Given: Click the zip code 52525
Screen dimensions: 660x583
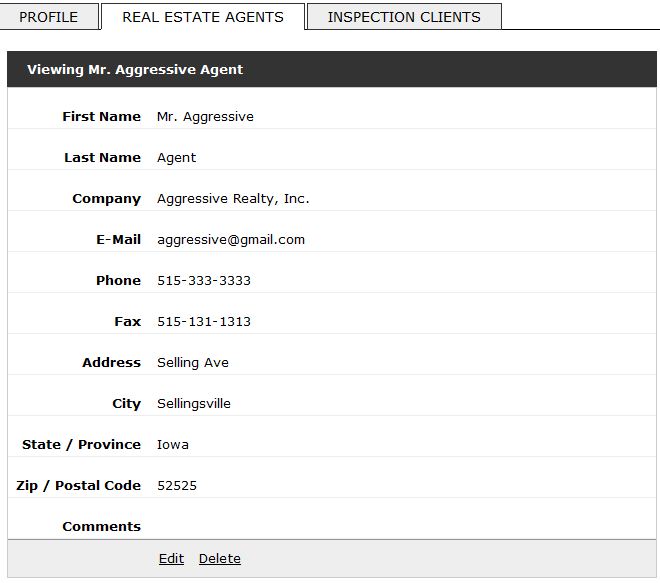Looking at the screenshot, I should pyautogui.click(x=177, y=486).
